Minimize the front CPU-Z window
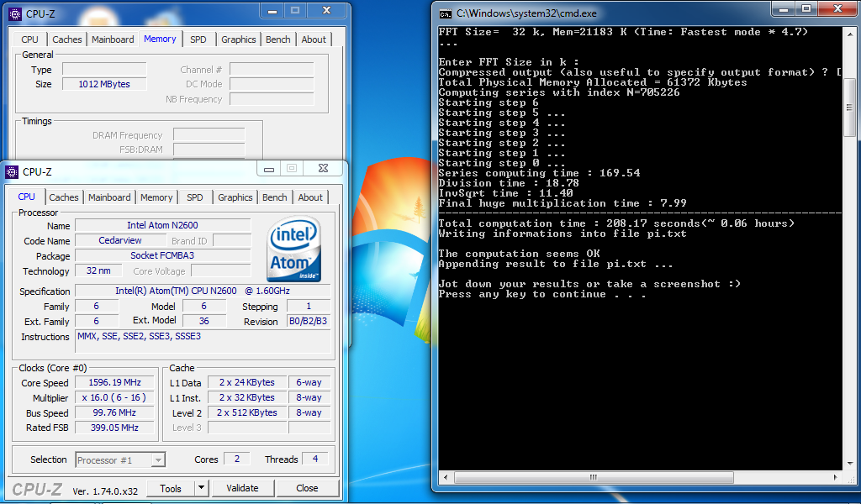This screenshot has height=504, width=861. pos(269,169)
